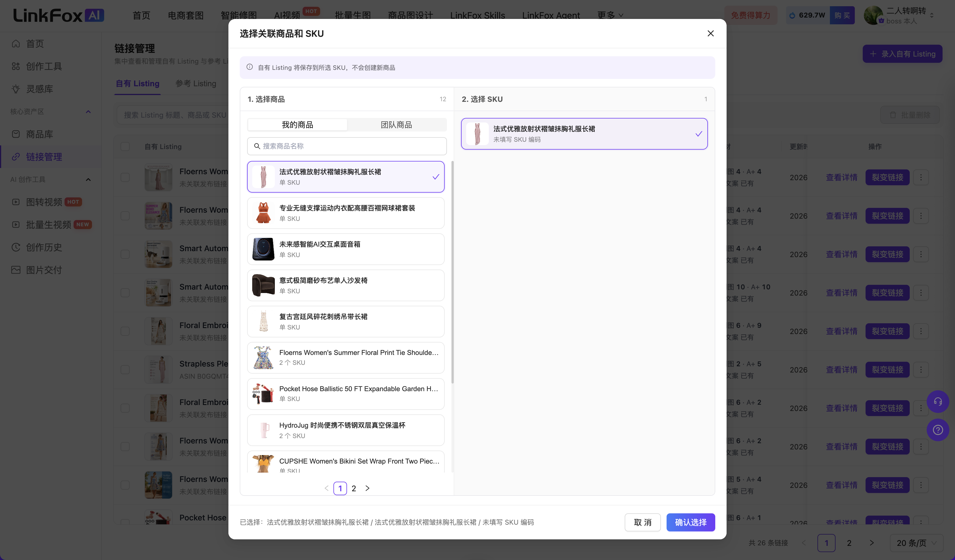Toggle select-all checkbox in 自有 Listing header
Screen dimensions: 955x560
click(x=125, y=147)
